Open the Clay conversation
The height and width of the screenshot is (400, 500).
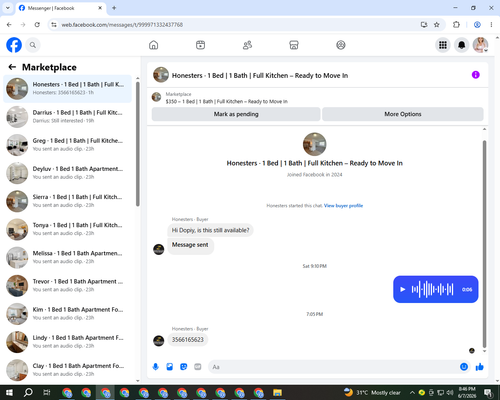67,370
